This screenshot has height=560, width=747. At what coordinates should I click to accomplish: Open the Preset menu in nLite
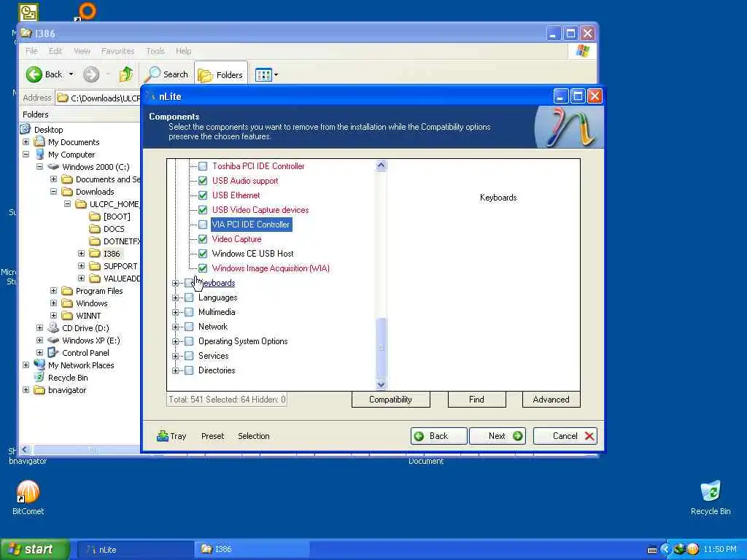click(x=212, y=436)
